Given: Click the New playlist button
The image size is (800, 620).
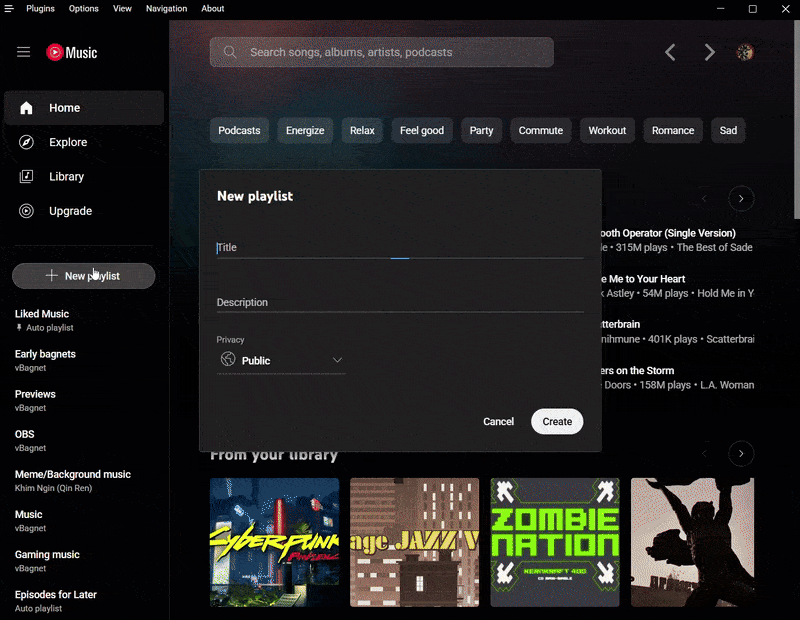Looking at the screenshot, I should point(84,276).
